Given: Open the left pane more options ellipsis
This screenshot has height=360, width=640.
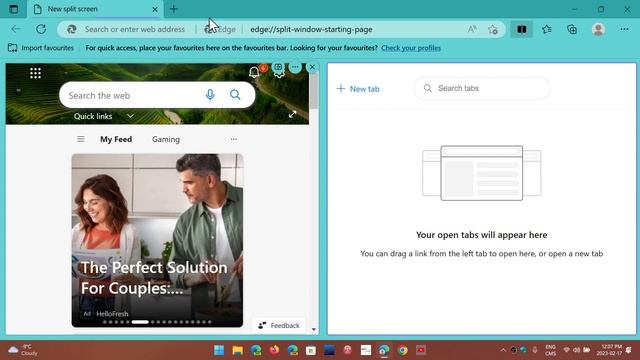Looking at the screenshot, I should (x=295, y=67).
